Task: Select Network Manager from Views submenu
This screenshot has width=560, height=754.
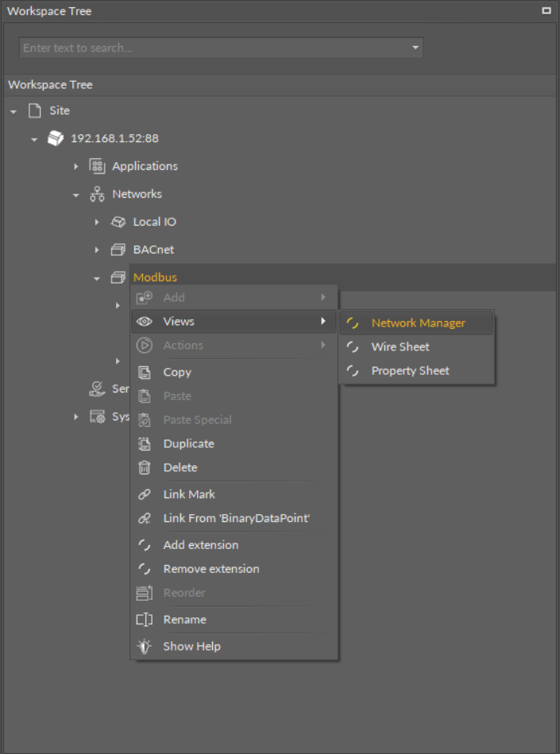Action: coord(418,323)
